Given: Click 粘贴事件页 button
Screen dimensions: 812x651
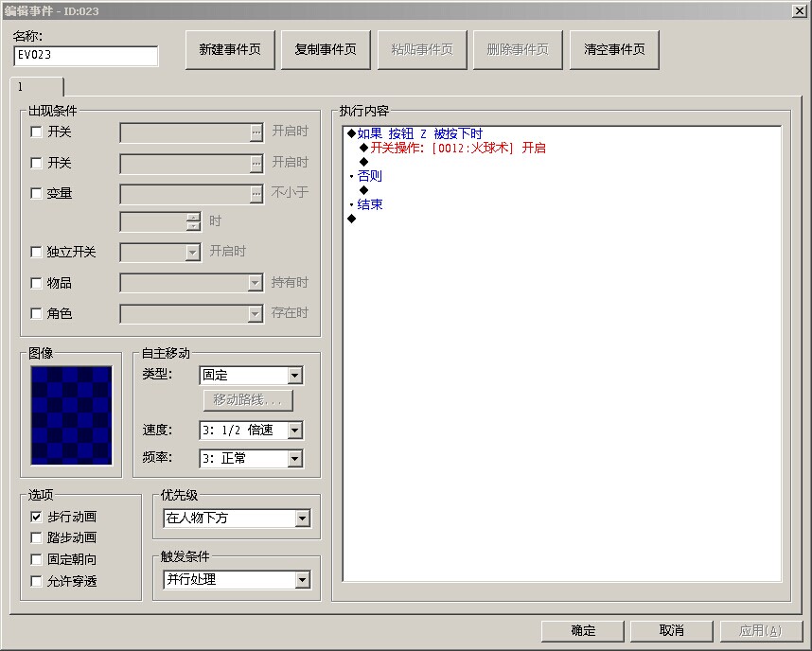Looking at the screenshot, I should pos(422,50).
